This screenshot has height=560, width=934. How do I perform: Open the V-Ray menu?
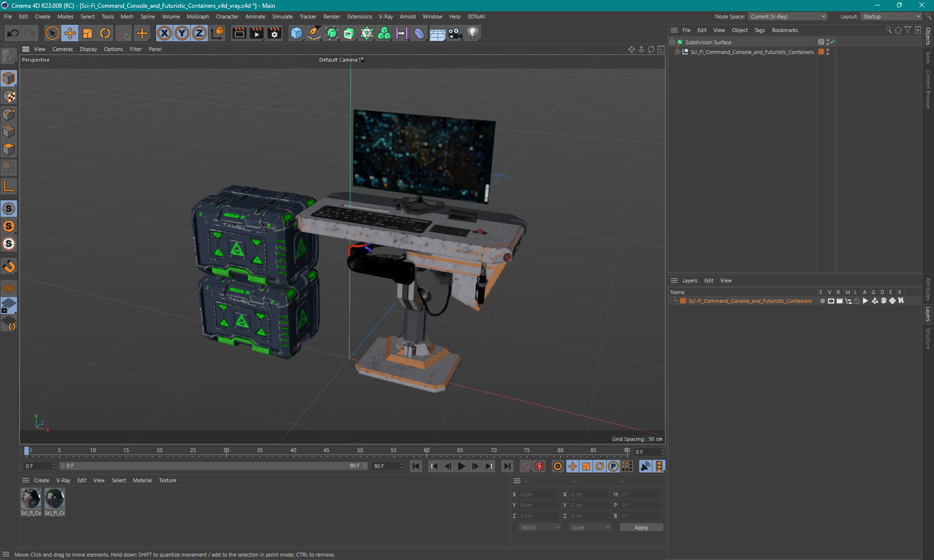tap(386, 17)
